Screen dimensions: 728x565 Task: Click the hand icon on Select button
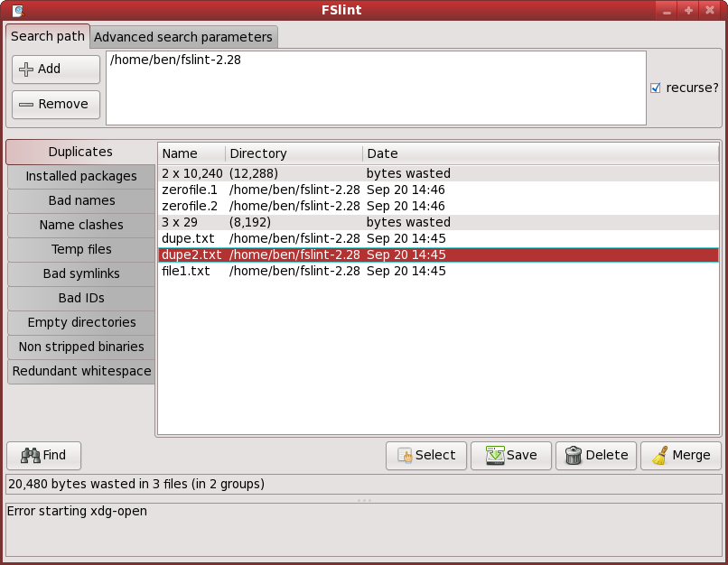click(x=405, y=456)
